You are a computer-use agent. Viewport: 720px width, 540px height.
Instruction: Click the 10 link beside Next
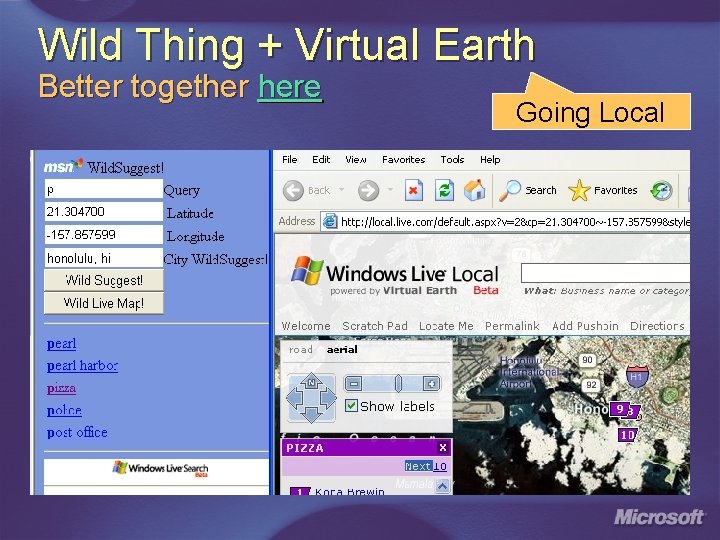(x=440, y=467)
